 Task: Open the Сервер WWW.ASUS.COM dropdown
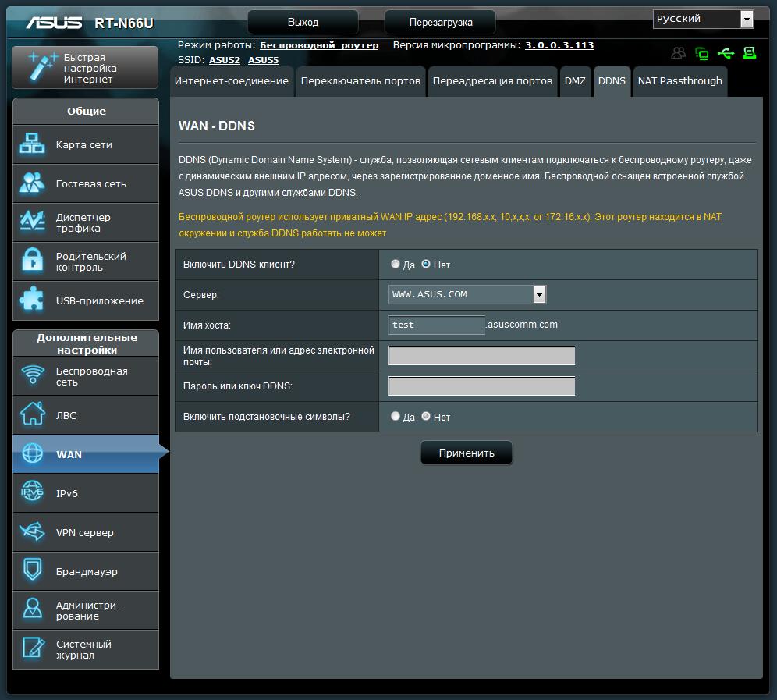click(x=467, y=294)
